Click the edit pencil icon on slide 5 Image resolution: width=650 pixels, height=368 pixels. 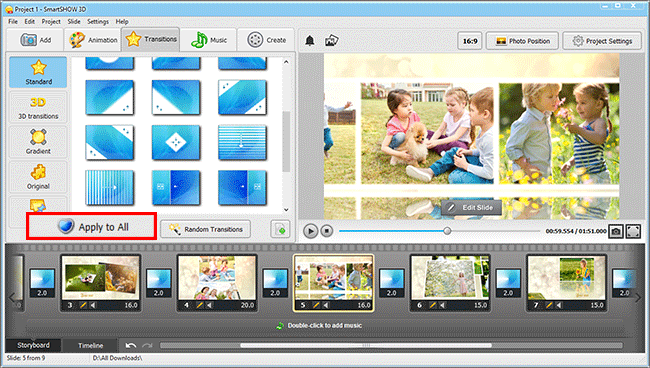tap(316, 305)
